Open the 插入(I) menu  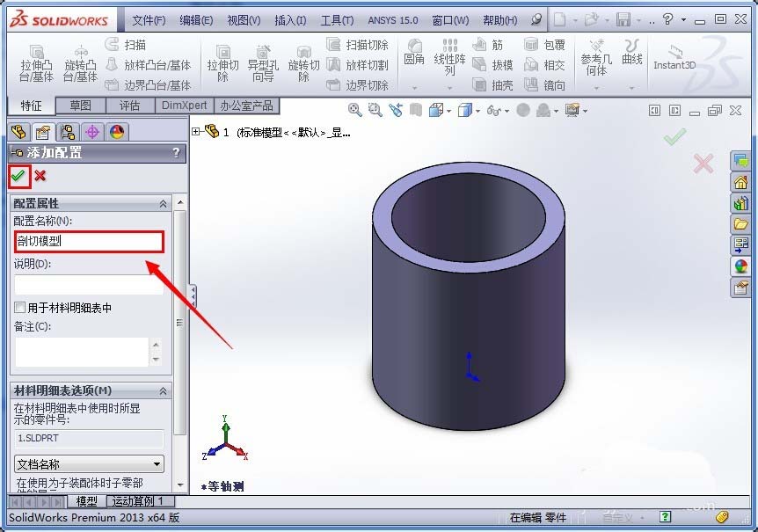[x=290, y=20]
